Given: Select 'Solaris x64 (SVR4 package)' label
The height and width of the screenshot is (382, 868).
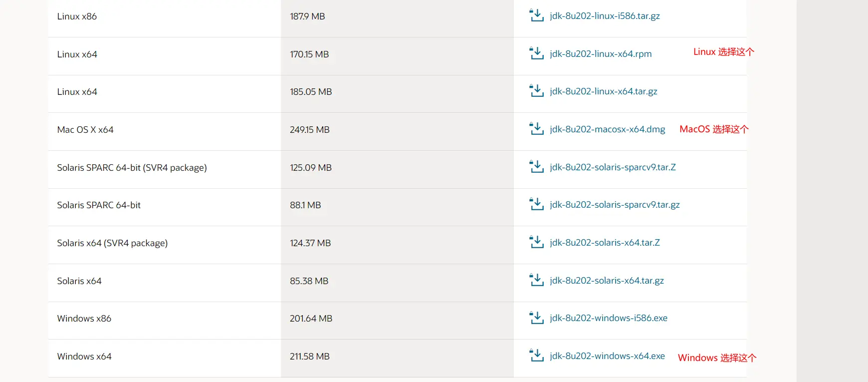Looking at the screenshot, I should coord(112,243).
